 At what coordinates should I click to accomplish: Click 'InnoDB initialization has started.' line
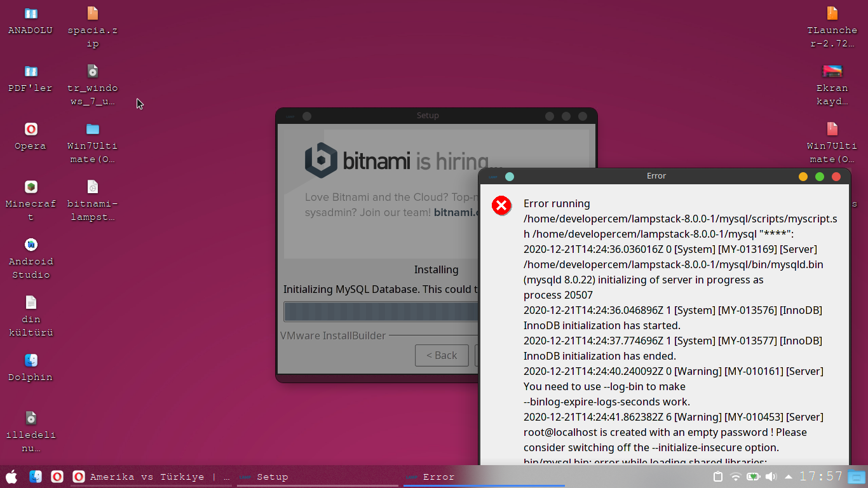(x=602, y=325)
